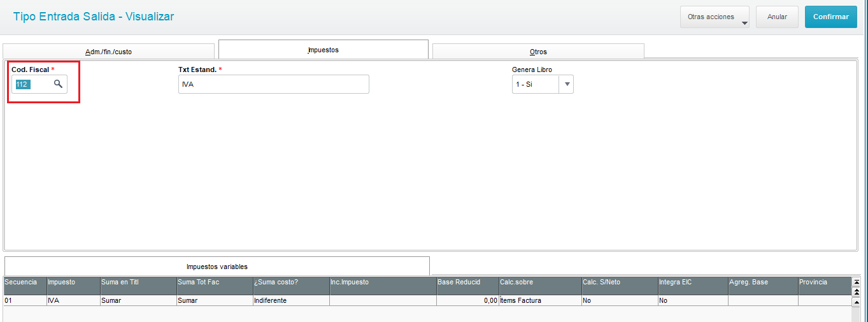This screenshot has height=322, width=868.
Task: Select the 0,00 Base Reducid cell
Action: click(467, 300)
